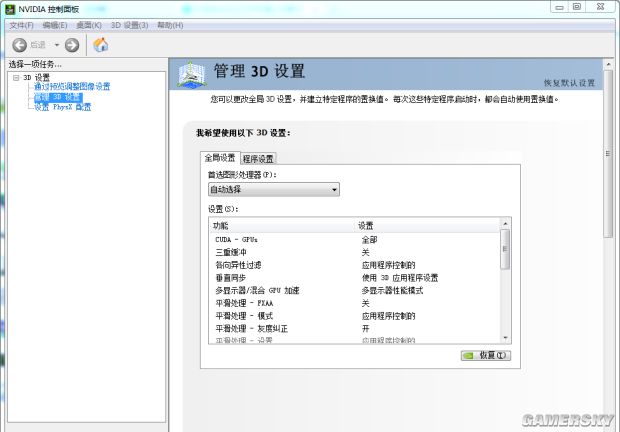Switch to 全局设置 tab
This screenshot has width=620, height=432.
pyautogui.click(x=219, y=158)
